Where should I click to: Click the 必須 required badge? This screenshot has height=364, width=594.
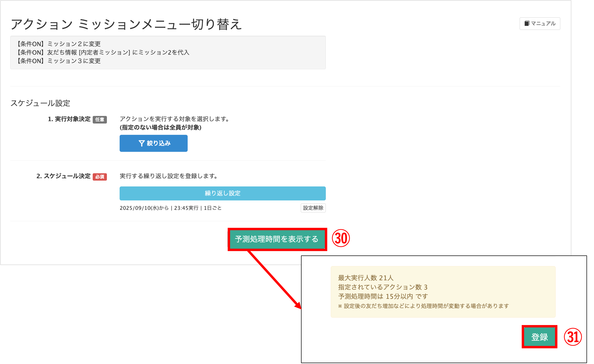pyautogui.click(x=100, y=177)
